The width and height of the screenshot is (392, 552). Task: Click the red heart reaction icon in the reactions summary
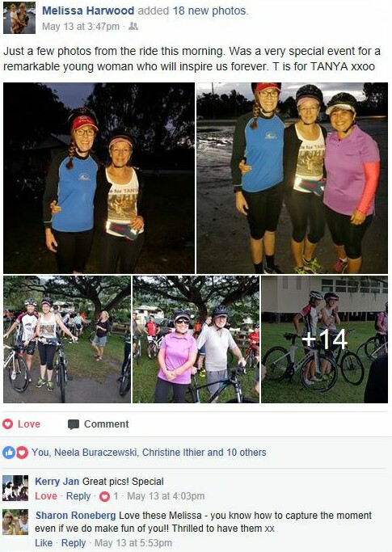click(22, 453)
